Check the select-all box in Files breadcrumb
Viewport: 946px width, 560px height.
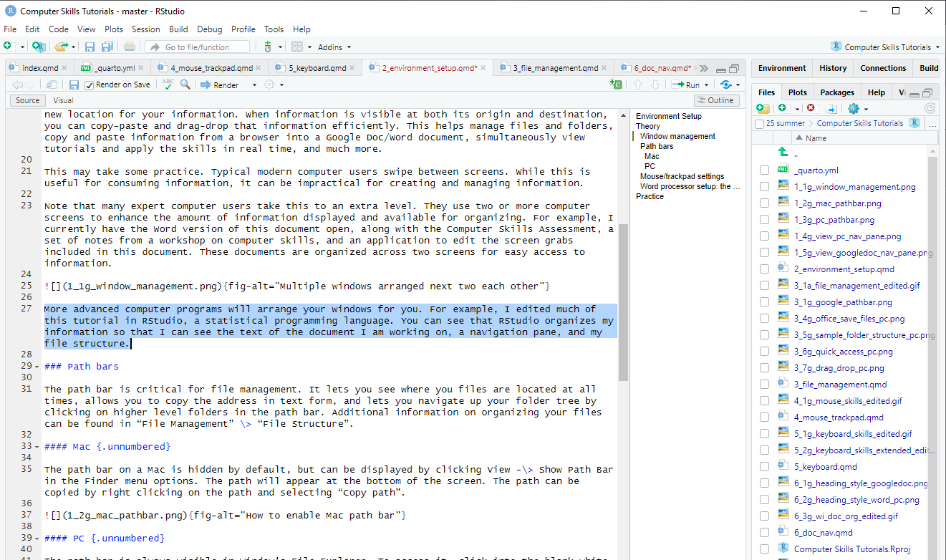[x=760, y=124]
